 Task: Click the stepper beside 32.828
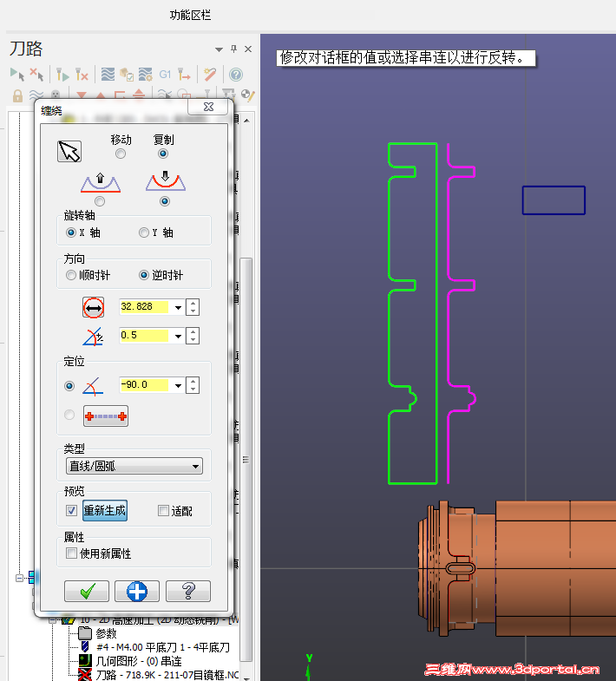193,307
